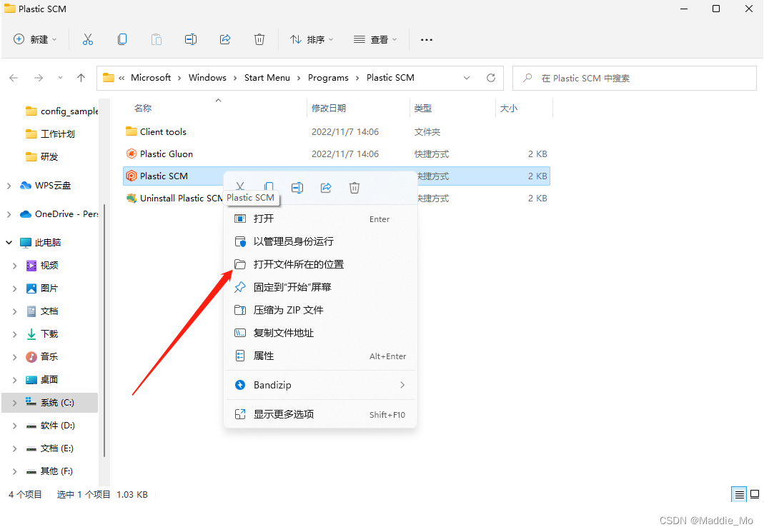Click the Client tools folder icon

(x=131, y=131)
